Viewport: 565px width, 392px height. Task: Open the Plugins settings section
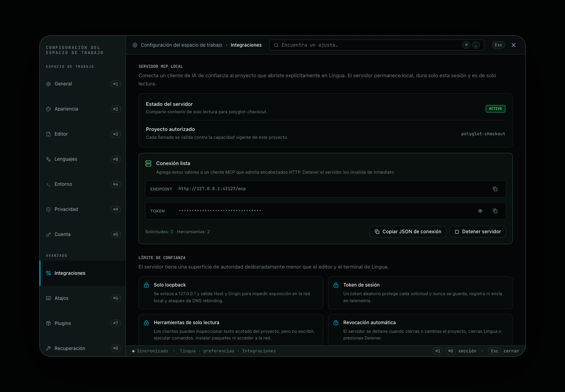coord(83,323)
